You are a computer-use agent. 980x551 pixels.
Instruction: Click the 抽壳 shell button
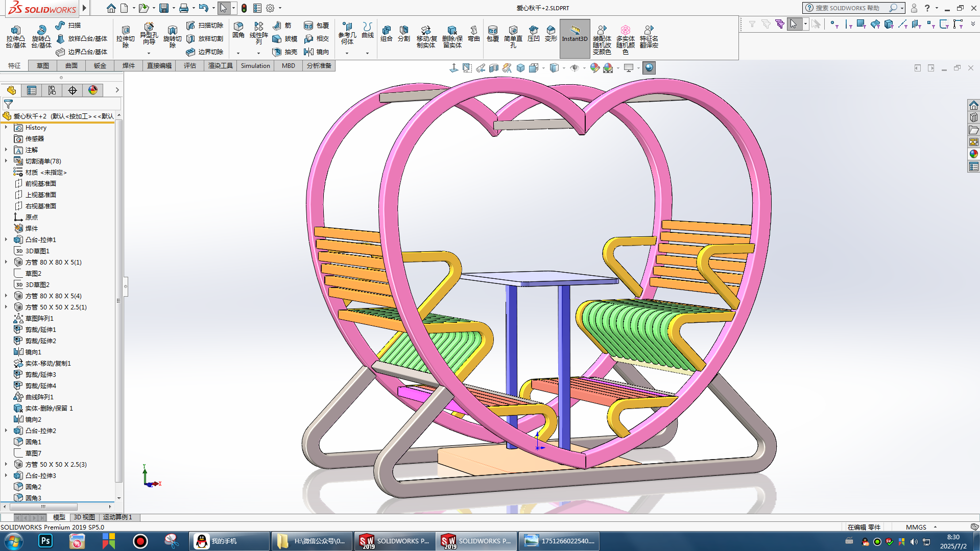(285, 52)
